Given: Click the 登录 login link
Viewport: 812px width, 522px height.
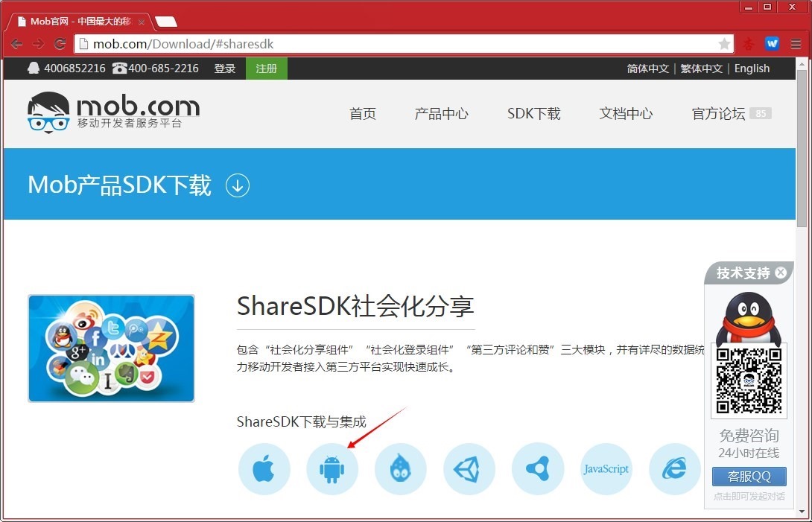Looking at the screenshot, I should pos(225,69).
